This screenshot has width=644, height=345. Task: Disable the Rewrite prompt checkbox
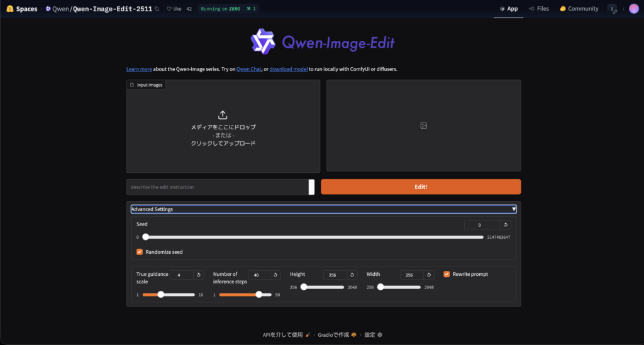click(447, 274)
